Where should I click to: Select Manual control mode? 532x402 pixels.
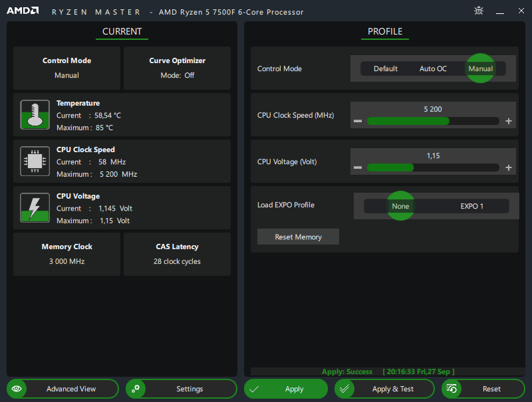pyautogui.click(x=480, y=68)
